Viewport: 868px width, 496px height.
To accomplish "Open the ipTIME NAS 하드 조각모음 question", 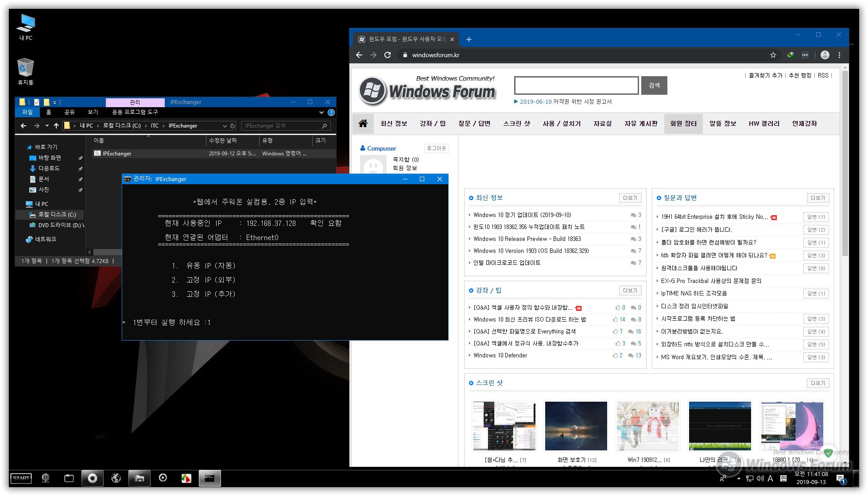I will click(x=694, y=293).
